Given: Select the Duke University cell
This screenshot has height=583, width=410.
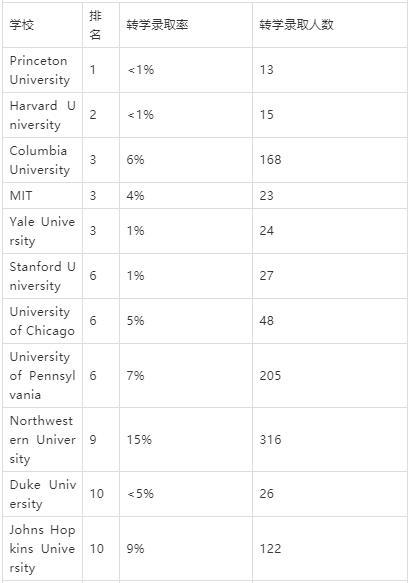Looking at the screenshot, I should click(43, 494).
